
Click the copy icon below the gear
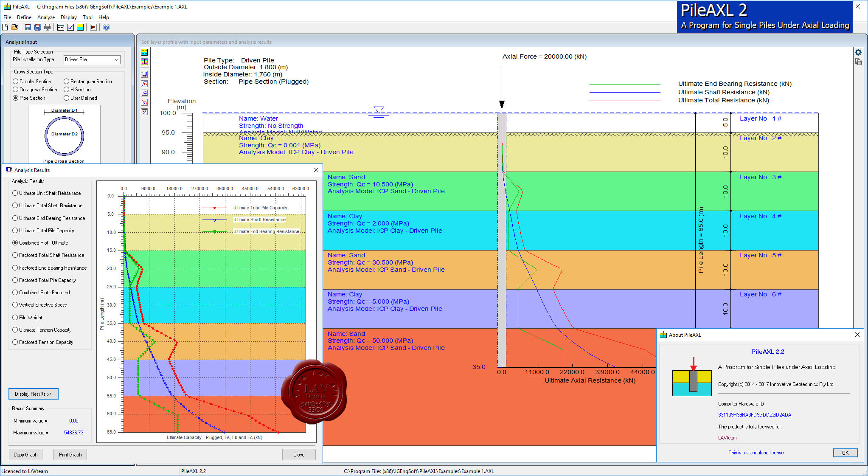click(858, 62)
